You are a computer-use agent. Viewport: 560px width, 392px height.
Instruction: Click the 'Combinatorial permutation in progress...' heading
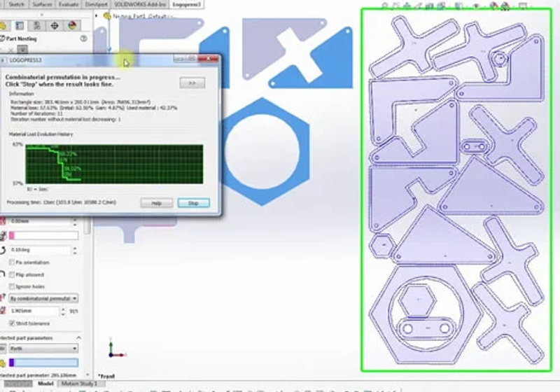[62, 77]
